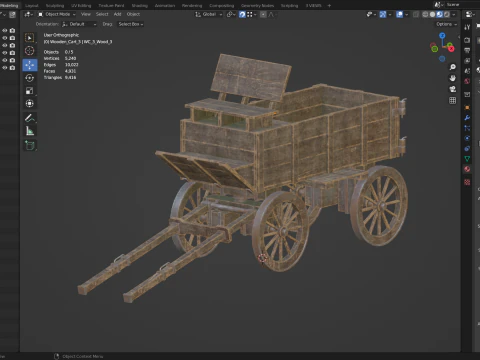Open the editor type dropdown
The width and height of the screenshot is (480, 360).
click(28, 14)
